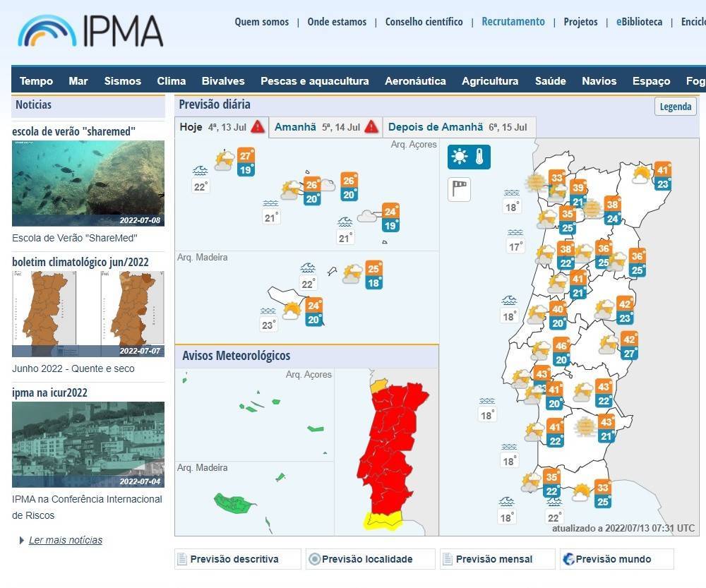Image resolution: width=706 pixels, height=588 pixels.
Task: Expand more news via Ler mais notícias arrow
Action: (x=22, y=541)
